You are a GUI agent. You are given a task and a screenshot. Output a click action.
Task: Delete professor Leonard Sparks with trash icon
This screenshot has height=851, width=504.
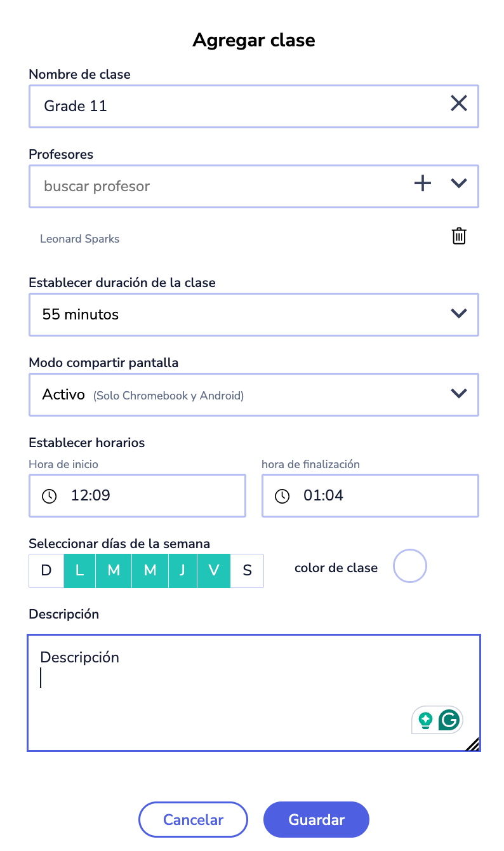coord(458,236)
